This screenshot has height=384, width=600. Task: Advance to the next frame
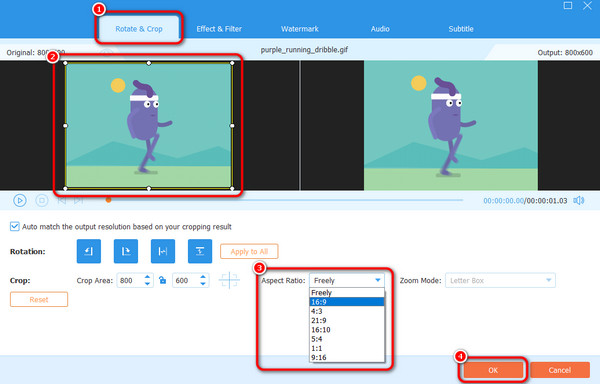(x=78, y=200)
